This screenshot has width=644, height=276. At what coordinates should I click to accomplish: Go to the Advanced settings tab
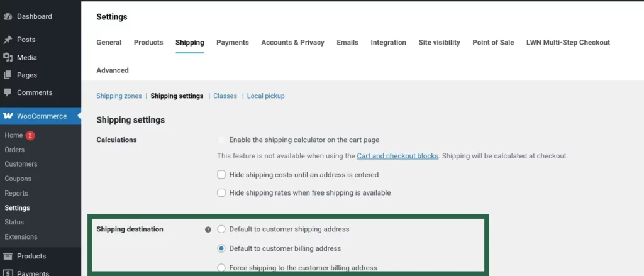pyautogui.click(x=112, y=70)
